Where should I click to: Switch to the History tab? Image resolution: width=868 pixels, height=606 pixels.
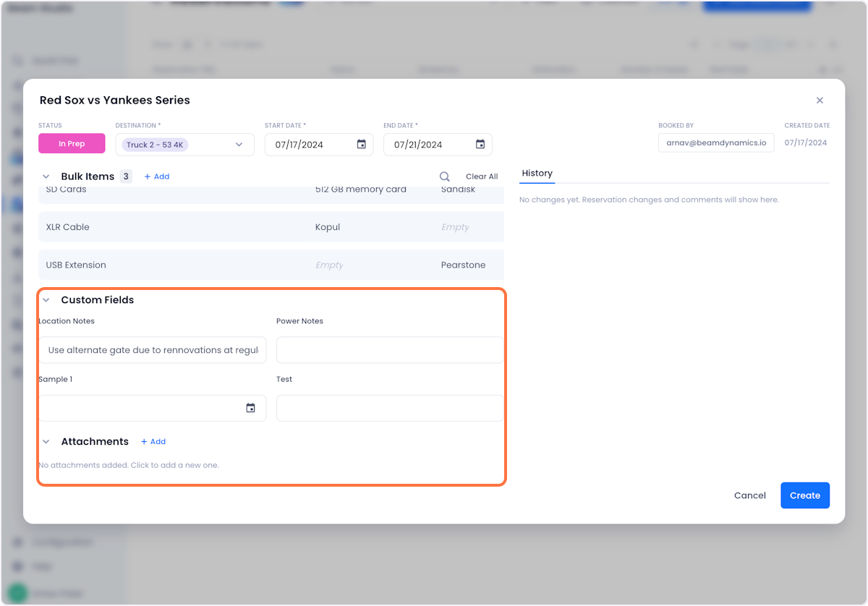click(537, 174)
